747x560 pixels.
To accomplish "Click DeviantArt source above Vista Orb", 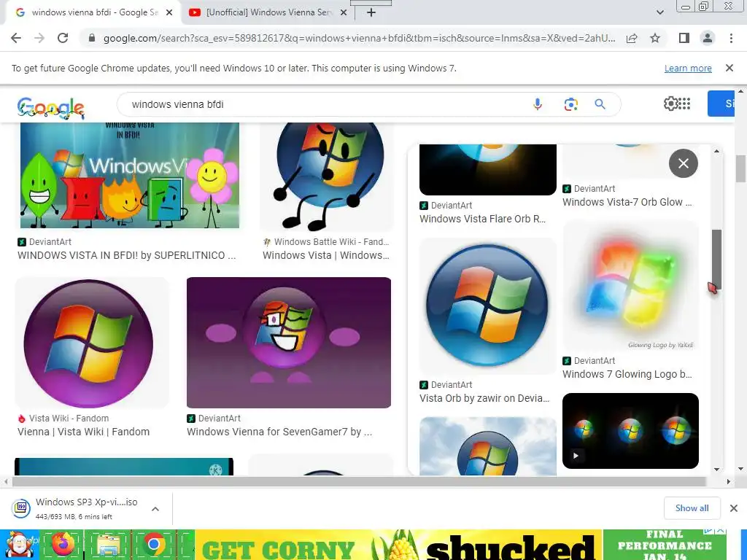I will [x=446, y=385].
